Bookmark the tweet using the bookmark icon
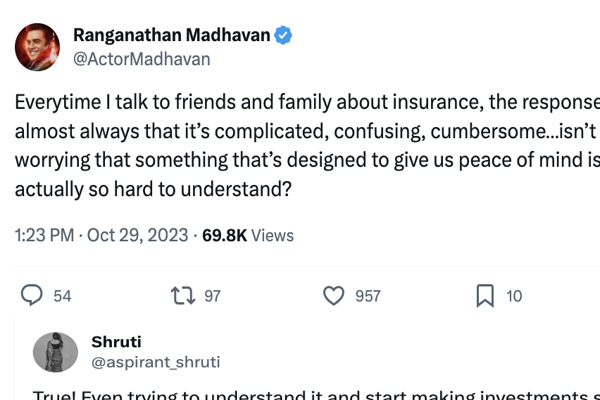Image resolution: width=600 pixels, height=400 pixels. coord(484,296)
